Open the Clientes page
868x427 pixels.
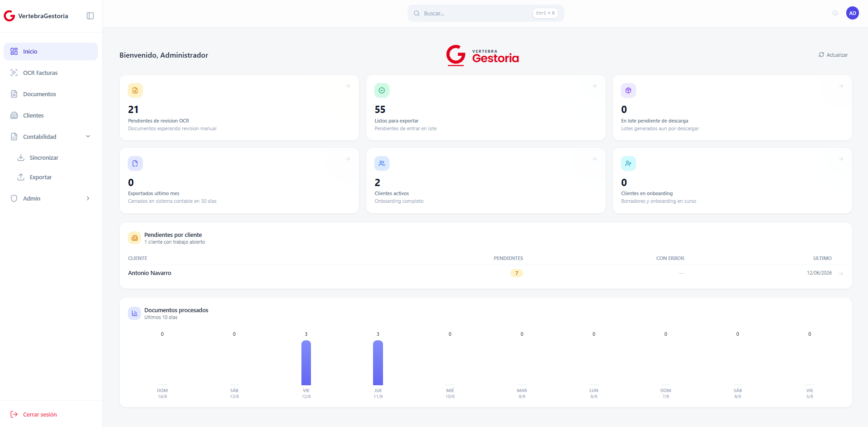pos(51,115)
